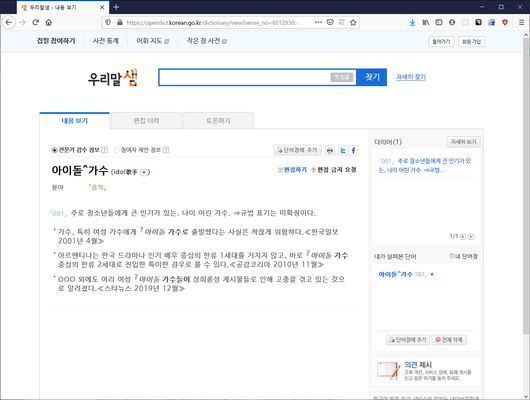
Task: Go to the browser home page icon
Action: (49, 22)
